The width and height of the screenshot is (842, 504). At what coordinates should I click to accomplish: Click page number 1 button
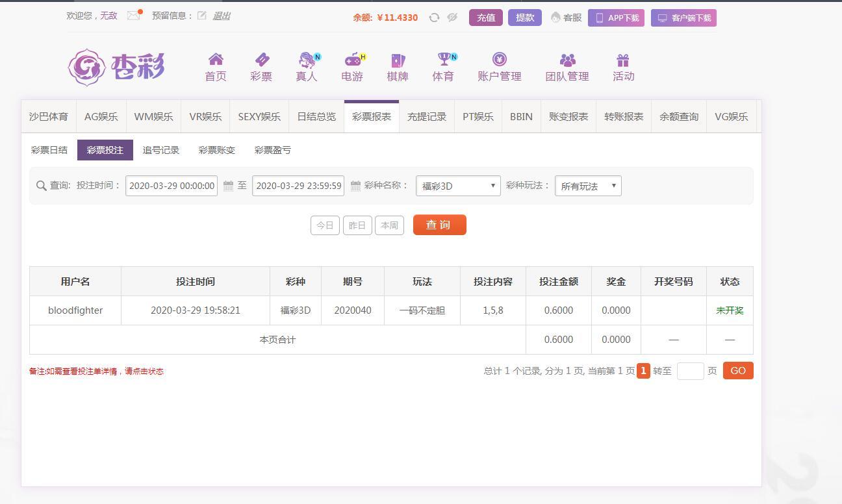click(643, 371)
